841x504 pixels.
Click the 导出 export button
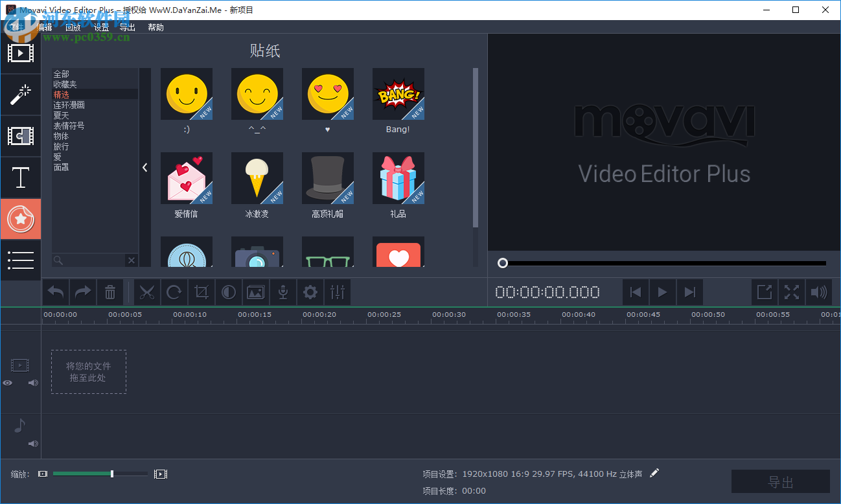tap(780, 481)
